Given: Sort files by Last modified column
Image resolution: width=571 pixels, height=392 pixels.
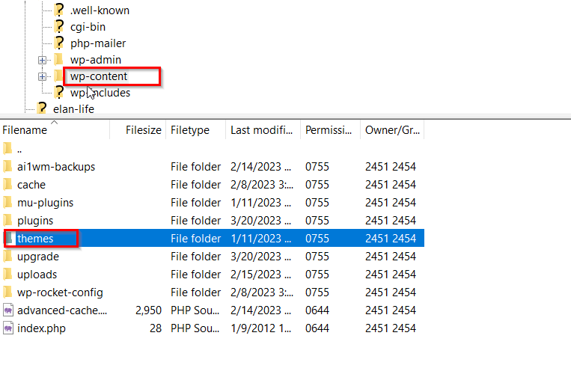Looking at the screenshot, I should point(263,130).
